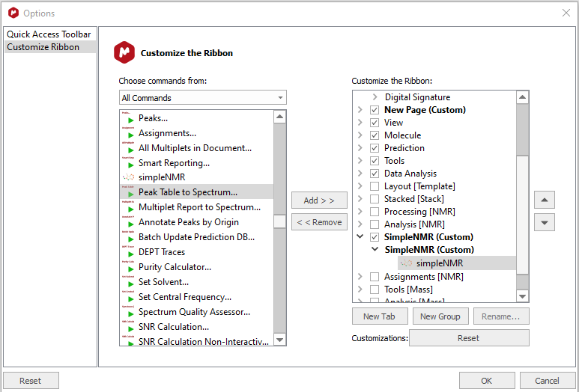Click the DEPT Traces command icon
This screenshot has width=579, height=392.
coord(128,252)
